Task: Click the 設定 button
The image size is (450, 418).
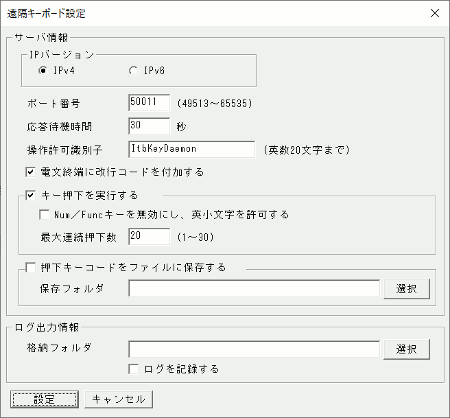Action: [x=44, y=399]
